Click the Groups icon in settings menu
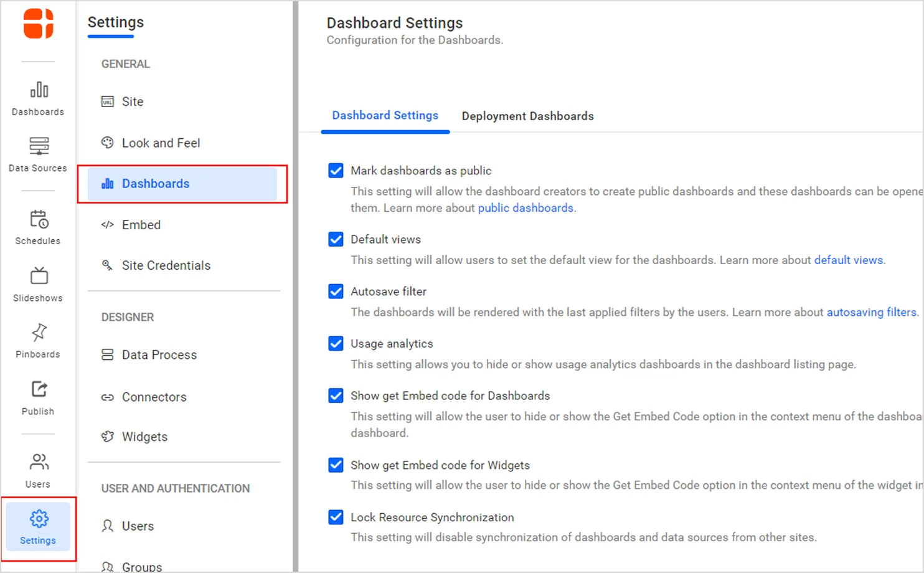This screenshot has height=573, width=924. point(108,567)
